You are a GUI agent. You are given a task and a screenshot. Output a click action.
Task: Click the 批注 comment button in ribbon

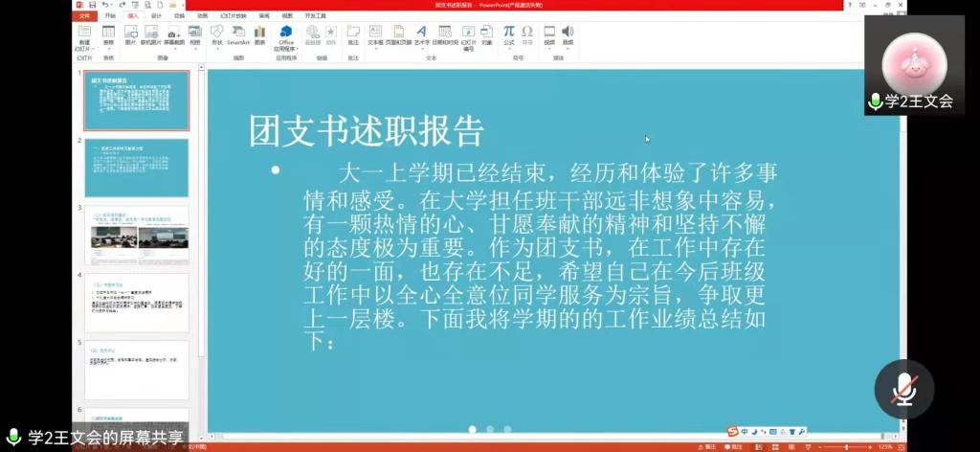pyautogui.click(x=353, y=35)
